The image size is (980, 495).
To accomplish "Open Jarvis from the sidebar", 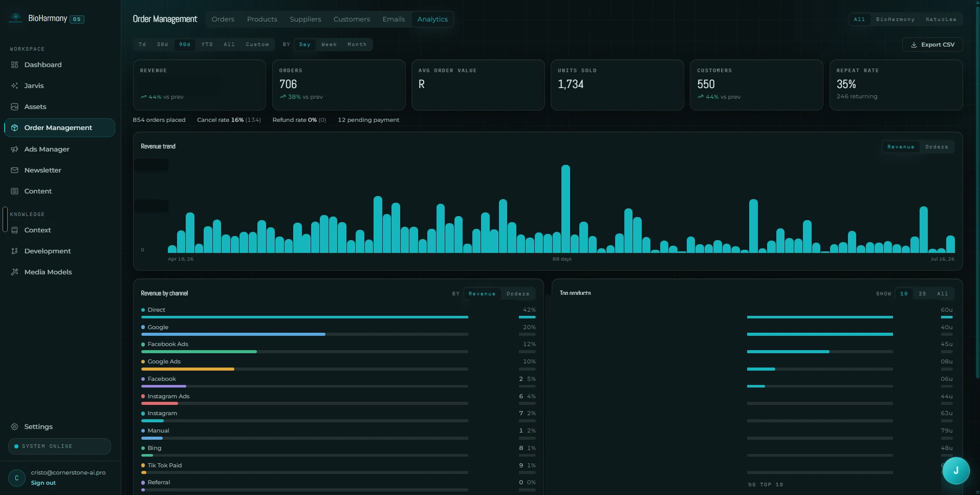I will [x=59, y=86].
